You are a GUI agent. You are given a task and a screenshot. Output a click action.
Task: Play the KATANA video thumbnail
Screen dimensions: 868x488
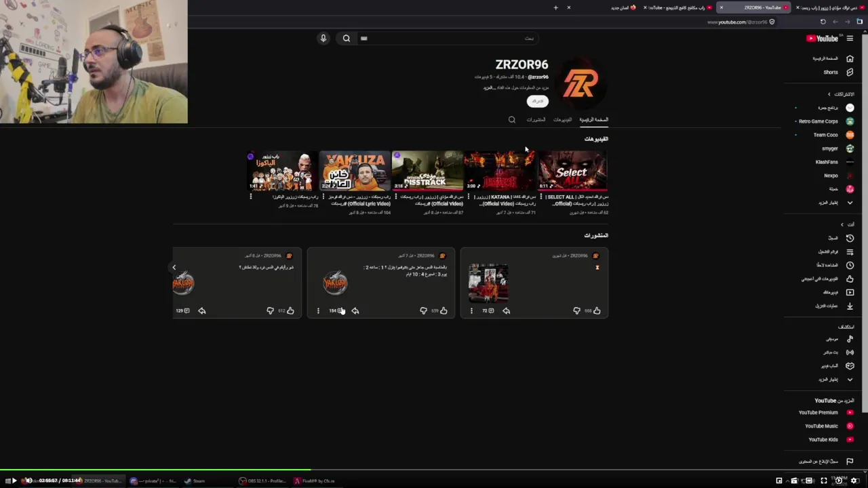point(500,171)
